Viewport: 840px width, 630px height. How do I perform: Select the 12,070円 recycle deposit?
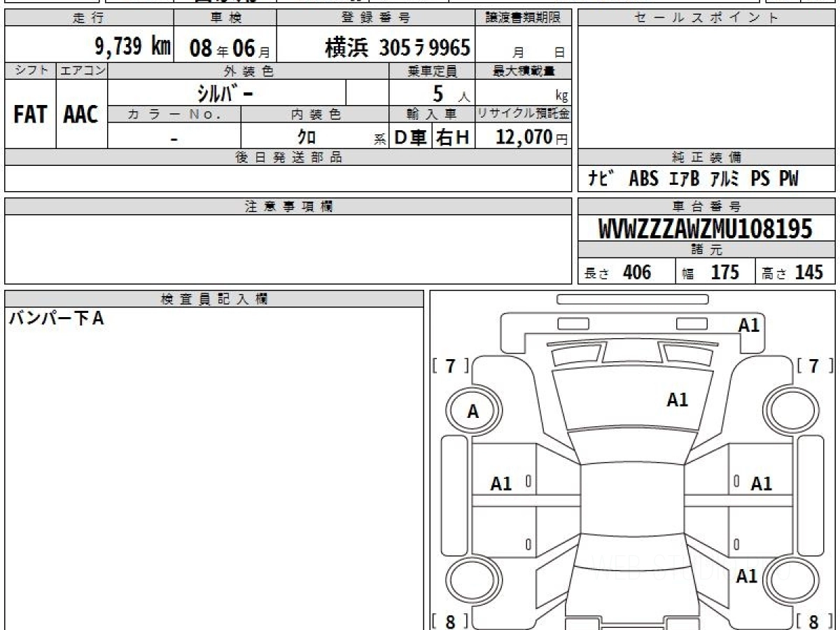(x=531, y=137)
